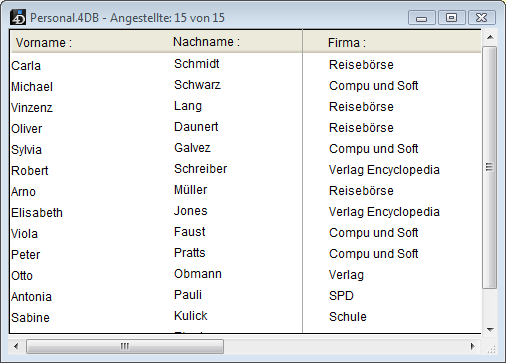Click the horizontal scrollbar thumb

[x=125, y=346]
